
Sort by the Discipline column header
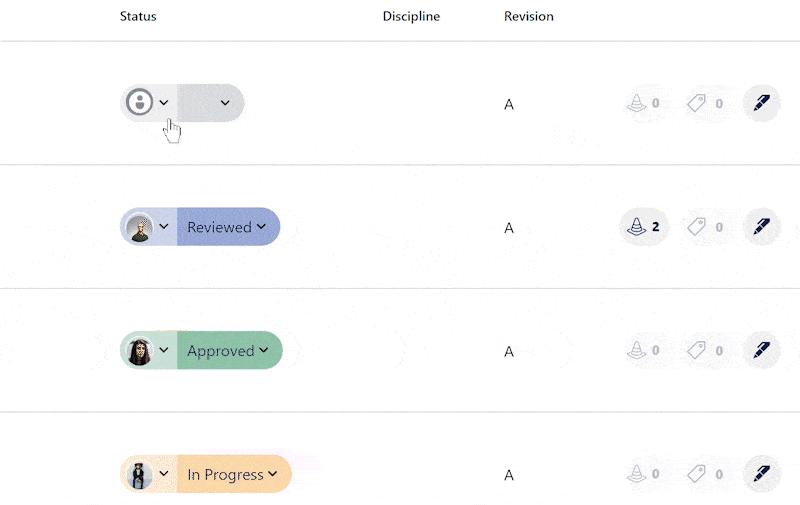411,17
